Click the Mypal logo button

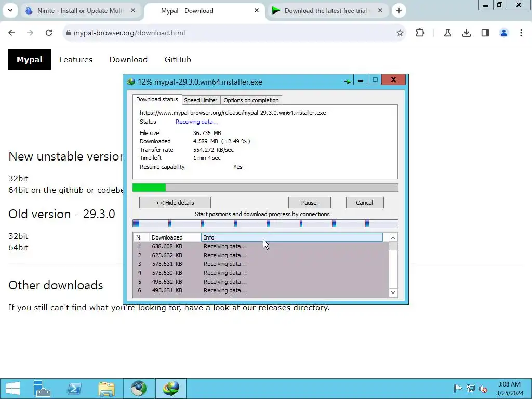coord(30,59)
